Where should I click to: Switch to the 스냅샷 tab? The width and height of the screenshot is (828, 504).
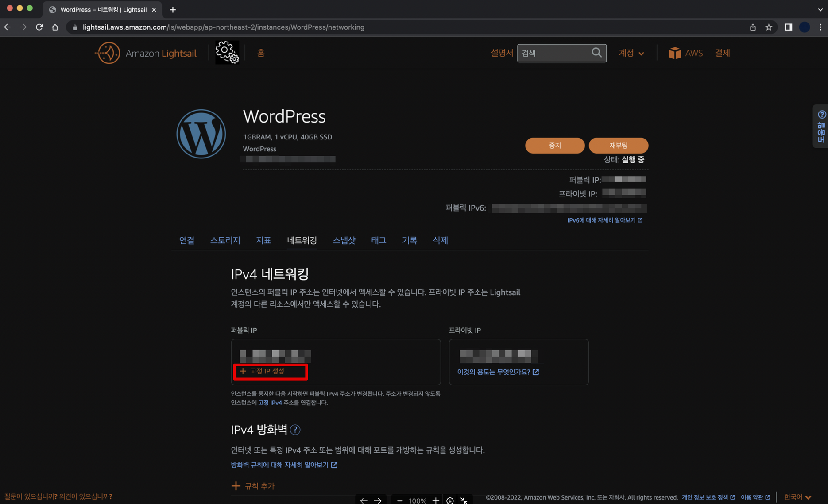(344, 240)
